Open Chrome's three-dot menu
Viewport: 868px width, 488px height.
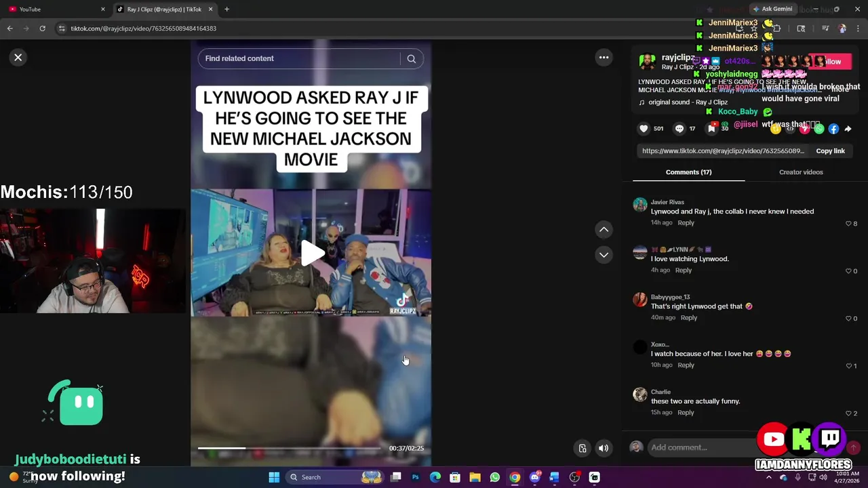click(857, 28)
